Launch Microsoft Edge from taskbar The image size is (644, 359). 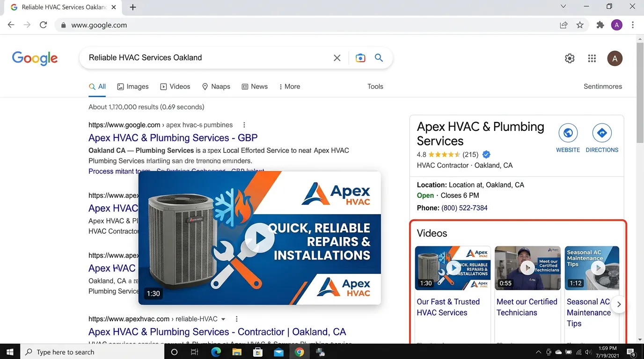tap(216, 352)
